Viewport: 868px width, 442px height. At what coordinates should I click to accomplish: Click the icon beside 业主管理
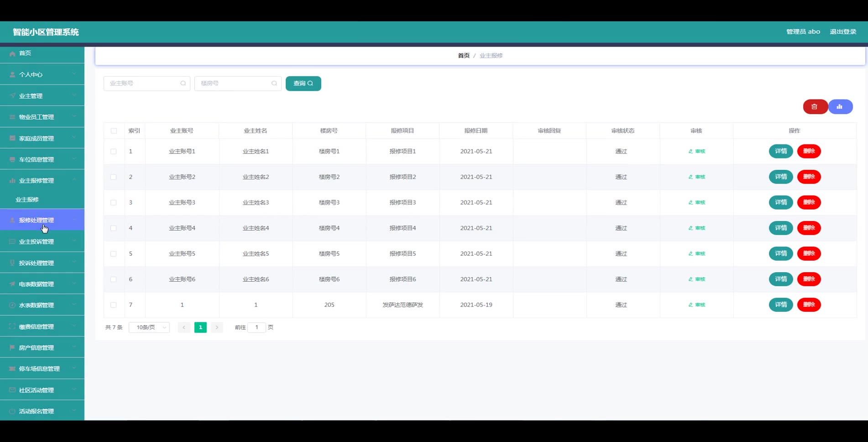(x=12, y=96)
